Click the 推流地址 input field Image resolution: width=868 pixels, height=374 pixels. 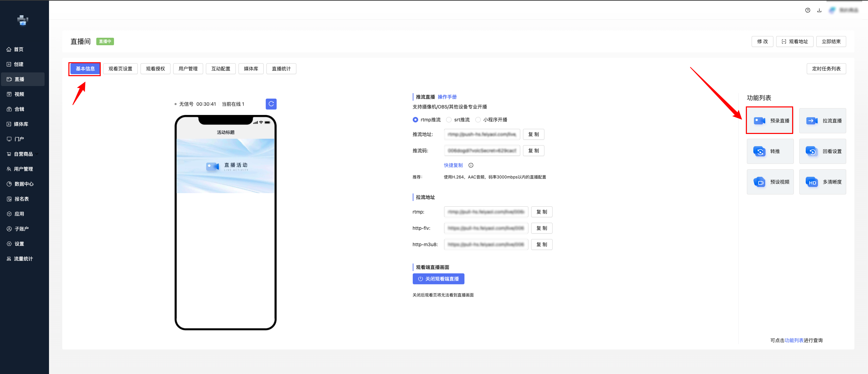click(481, 134)
